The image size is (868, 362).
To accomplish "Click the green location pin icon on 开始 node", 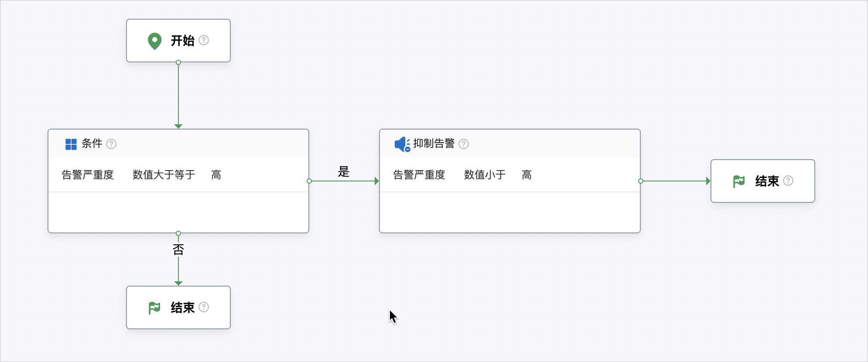I will click(x=155, y=40).
